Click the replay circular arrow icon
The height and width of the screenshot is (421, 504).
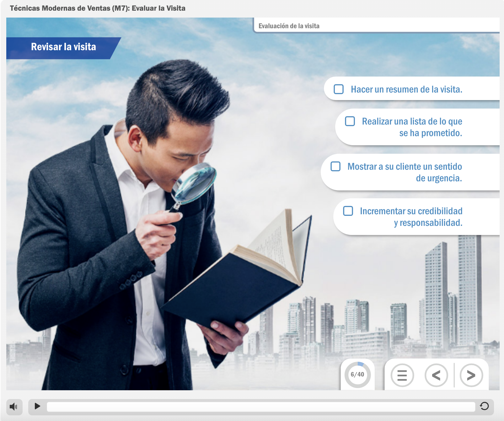[484, 406]
